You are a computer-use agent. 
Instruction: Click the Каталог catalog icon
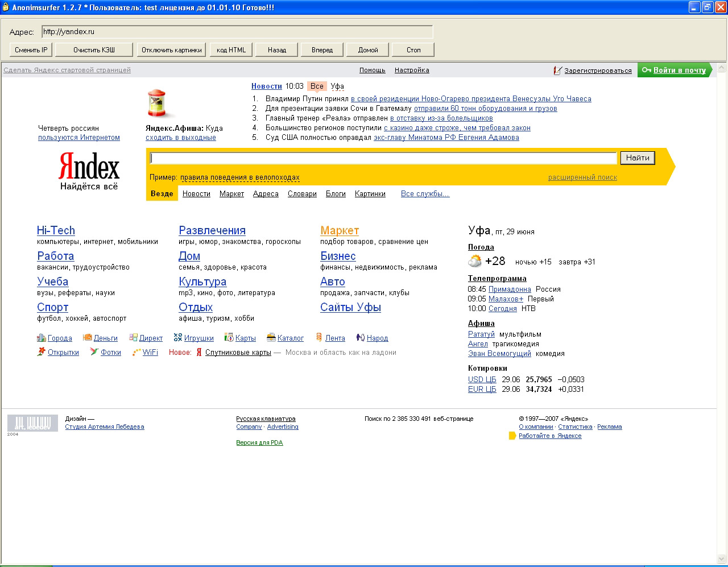(x=271, y=337)
